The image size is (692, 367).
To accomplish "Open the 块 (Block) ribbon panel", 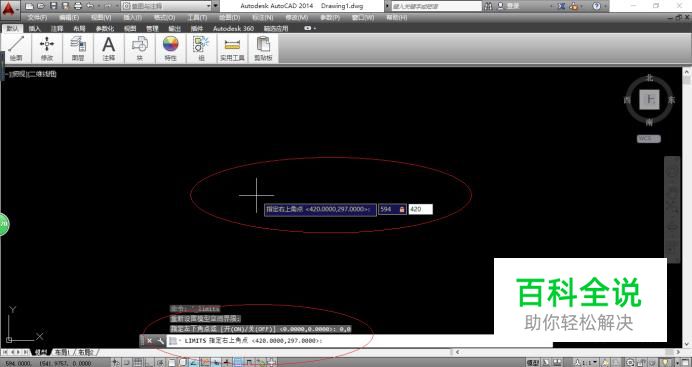I will (139, 48).
